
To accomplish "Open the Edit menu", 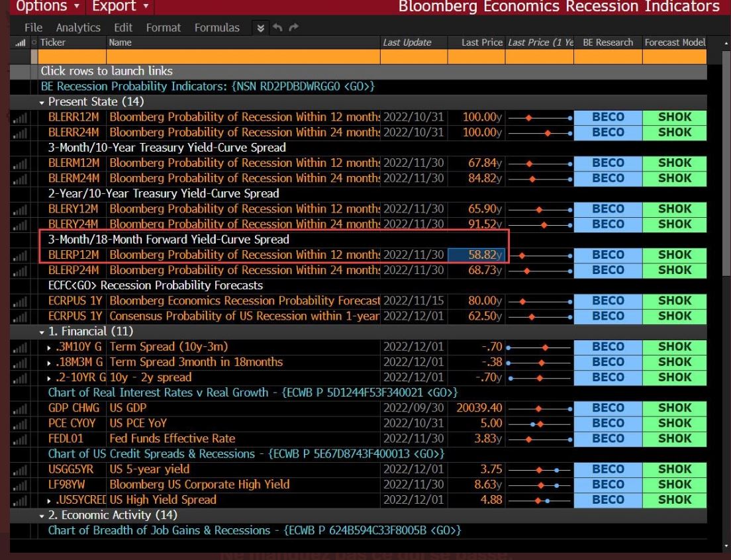I will pos(123,28).
